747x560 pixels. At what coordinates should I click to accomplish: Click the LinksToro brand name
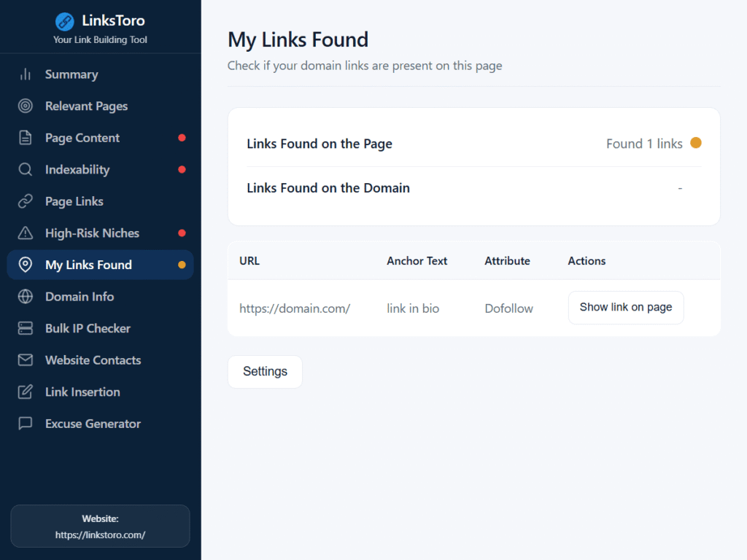(x=113, y=20)
